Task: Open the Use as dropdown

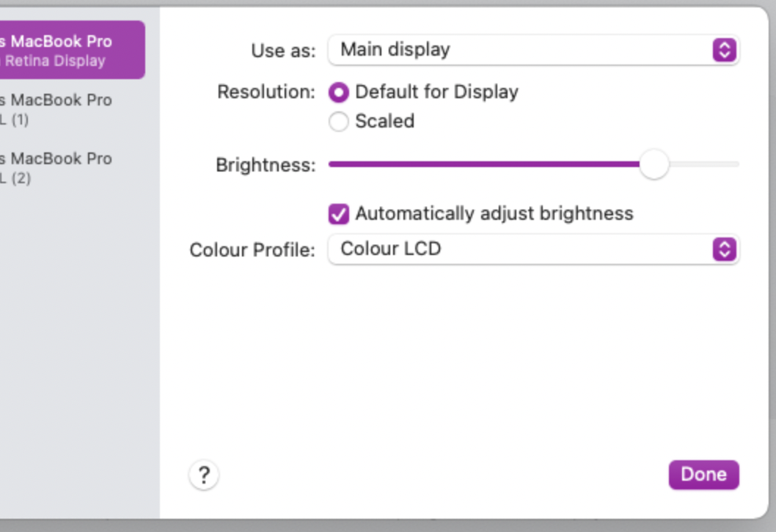Action: (532, 51)
